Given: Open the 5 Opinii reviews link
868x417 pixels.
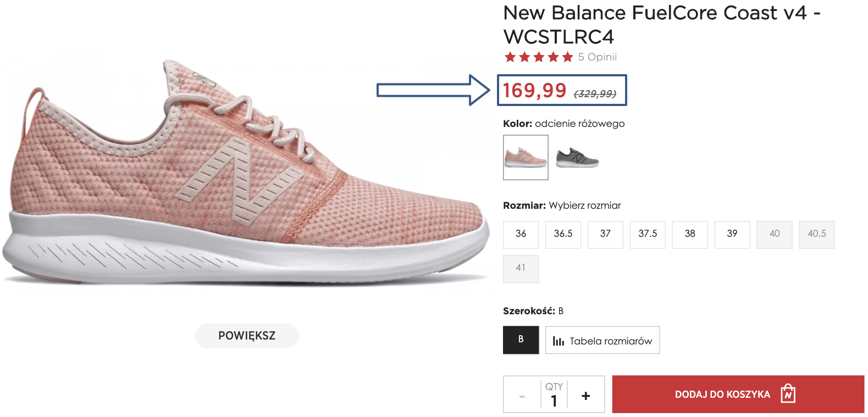Looking at the screenshot, I should click(x=598, y=57).
